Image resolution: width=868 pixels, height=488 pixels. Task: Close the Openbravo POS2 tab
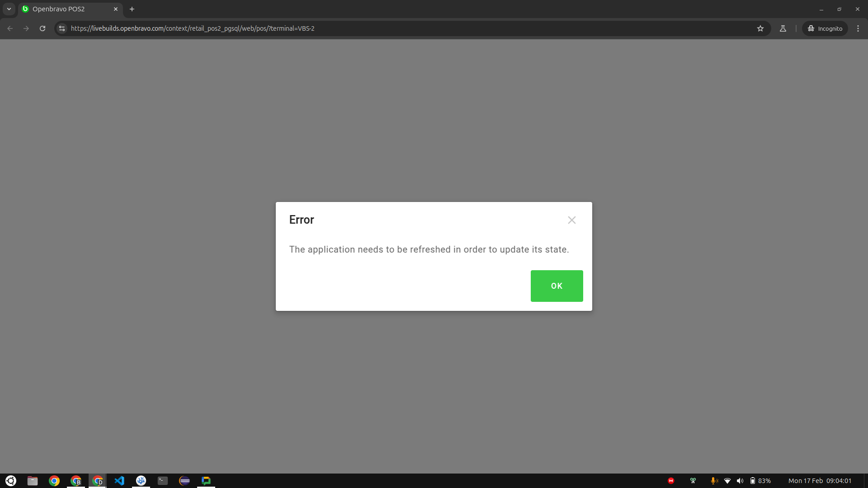pos(116,9)
